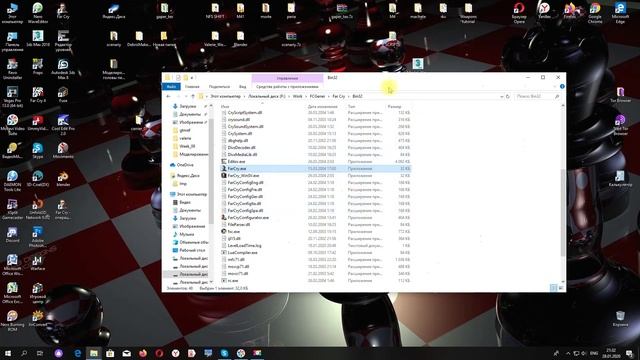640x360 pixels.
Task: Select LevelLoadTime.log file
Action: [316, 246]
